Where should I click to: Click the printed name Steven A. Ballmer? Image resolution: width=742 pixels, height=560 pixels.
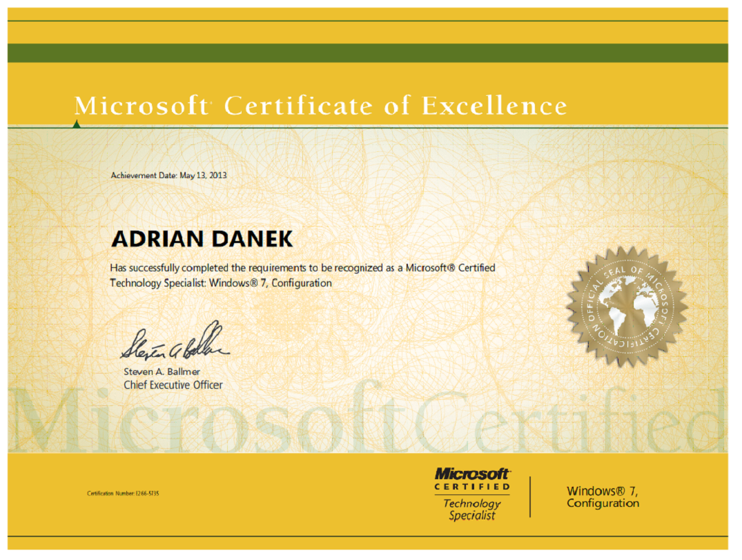[x=162, y=372]
